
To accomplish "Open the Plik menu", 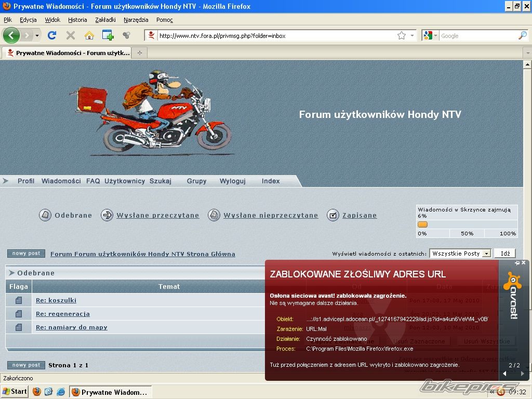I will click(8, 20).
